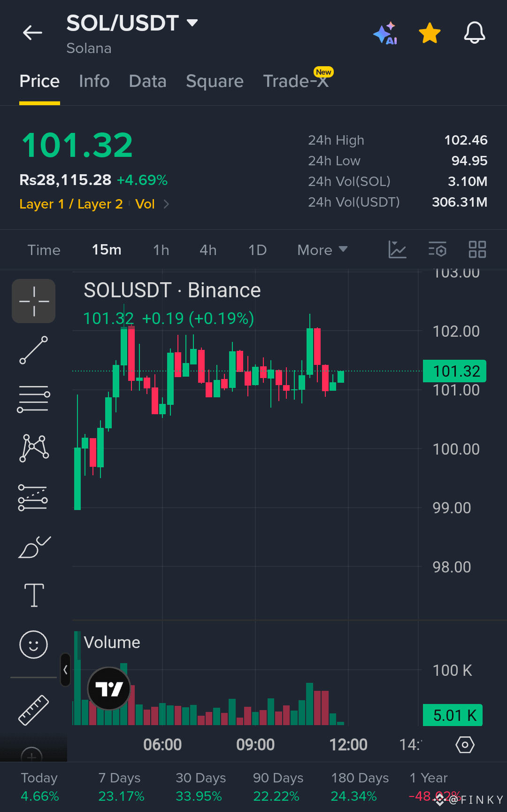Open the AI sparkle assistant icon
Viewport: 507px width, 812px height.
385,33
